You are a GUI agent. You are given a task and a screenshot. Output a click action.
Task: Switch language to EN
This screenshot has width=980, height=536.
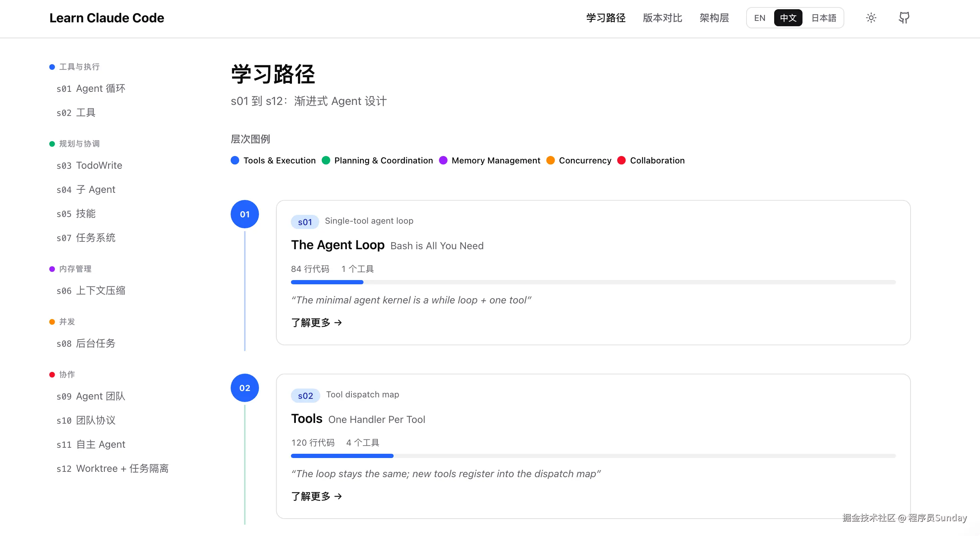(x=759, y=18)
